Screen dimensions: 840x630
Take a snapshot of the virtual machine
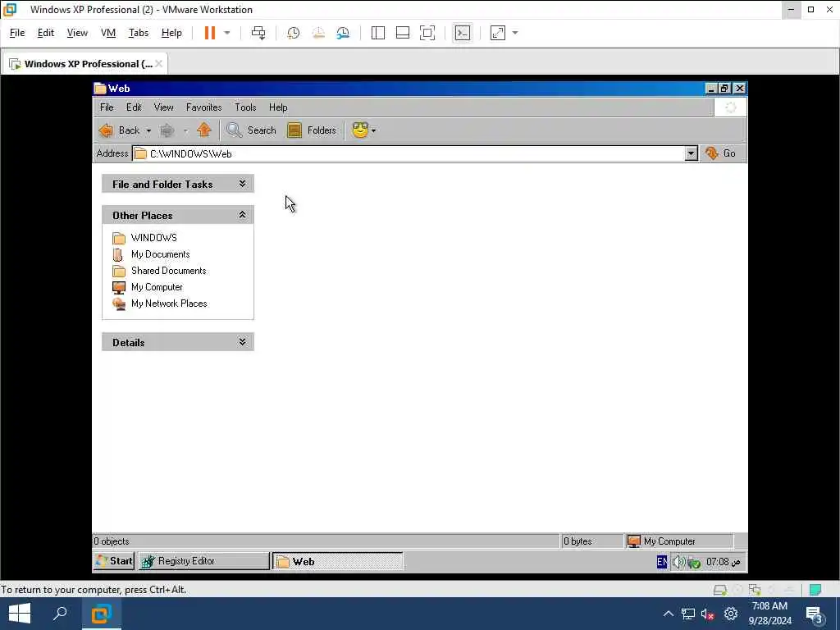293,33
